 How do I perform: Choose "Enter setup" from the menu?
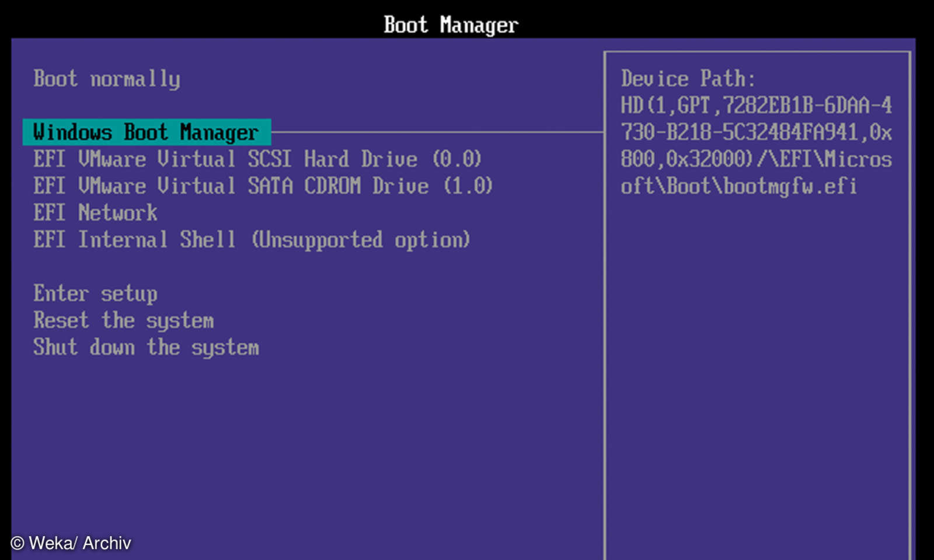click(x=95, y=293)
